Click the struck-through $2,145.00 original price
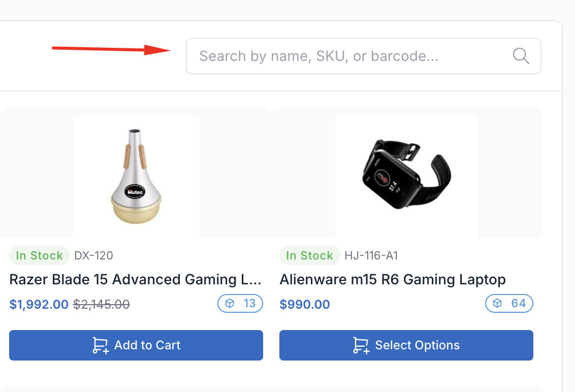 pos(102,305)
